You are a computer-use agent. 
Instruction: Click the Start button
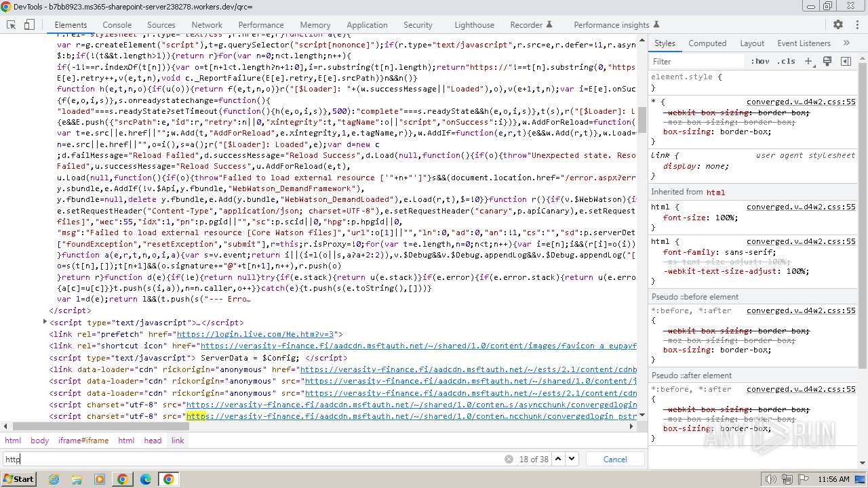click(x=19, y=479)
